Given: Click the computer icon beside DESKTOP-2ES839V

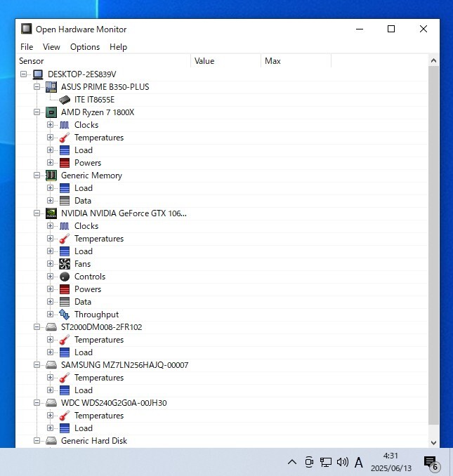Looking at the screenshot, I should pos(38,74).
